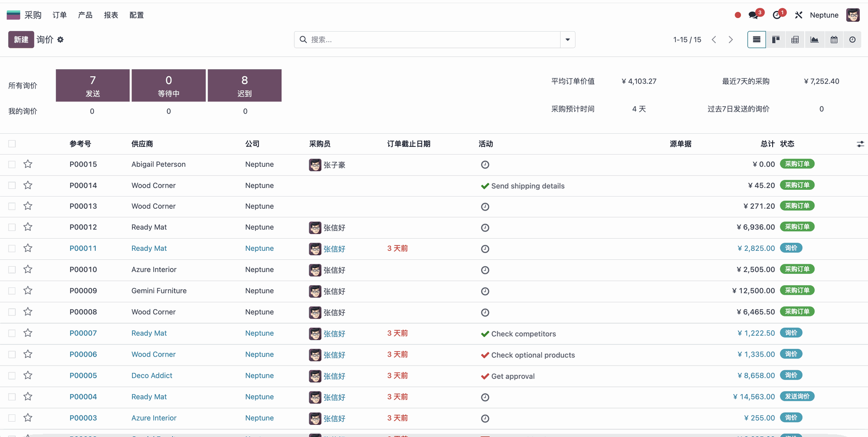Open the gear settings next to 询价
The height and width of the screenshot is (437, 868).
[x=60, y=40]
